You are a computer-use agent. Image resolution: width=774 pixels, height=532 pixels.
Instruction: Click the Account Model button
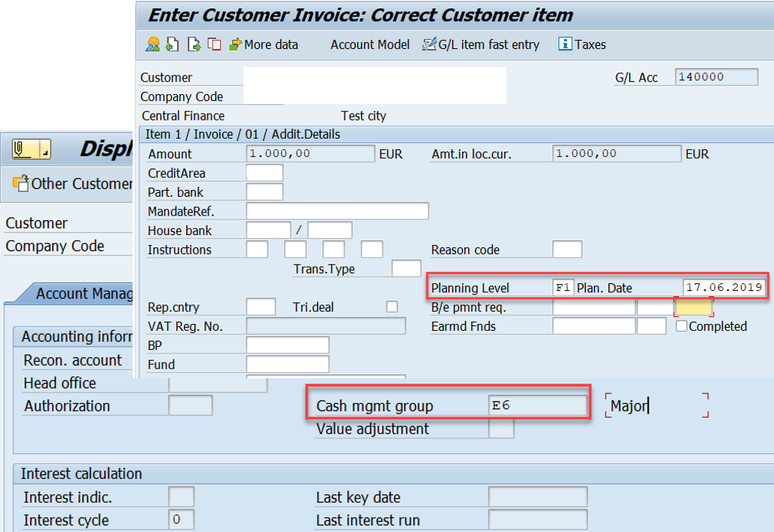(x=370, y=44)
